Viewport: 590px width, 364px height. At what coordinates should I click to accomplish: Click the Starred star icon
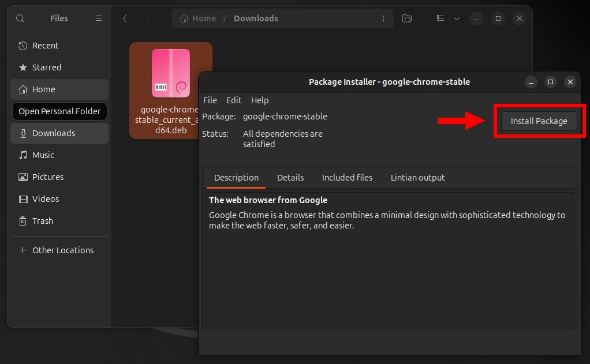tap(23, 67)
